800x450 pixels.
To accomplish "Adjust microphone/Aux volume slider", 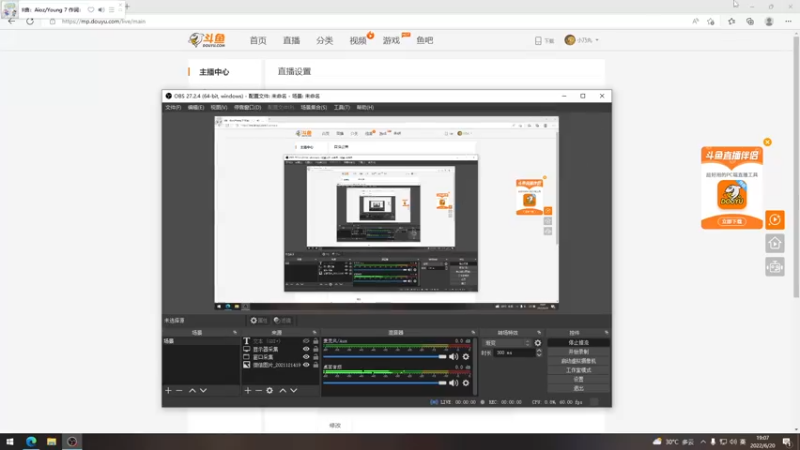I will [x=385, y=357].
